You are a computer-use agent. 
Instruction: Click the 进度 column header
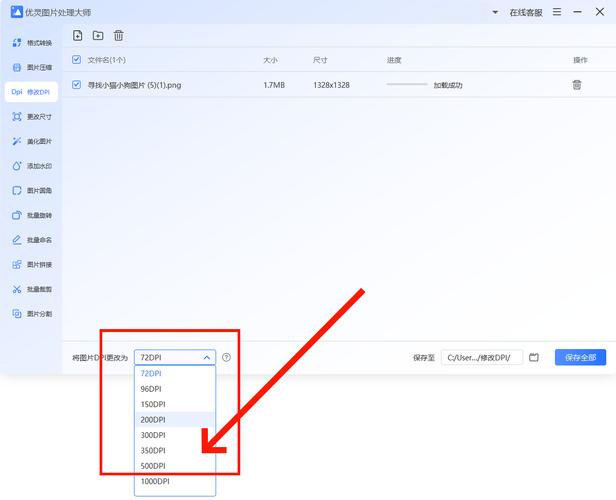click(394, 60)
